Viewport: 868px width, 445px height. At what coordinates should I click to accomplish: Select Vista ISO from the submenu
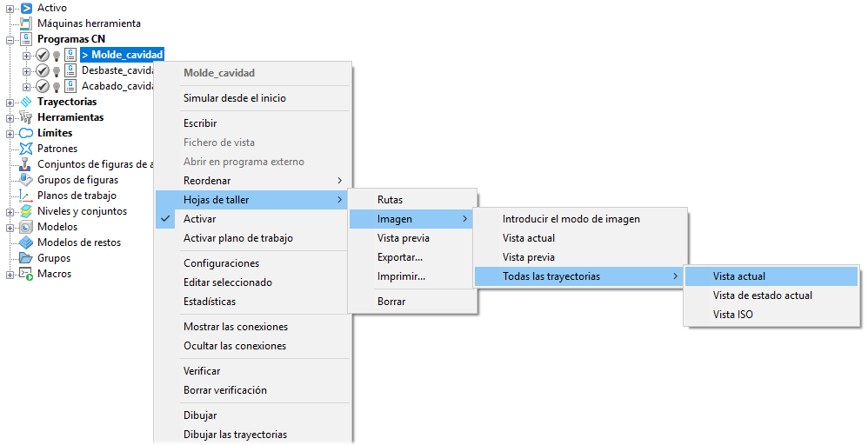click(732, 315)
